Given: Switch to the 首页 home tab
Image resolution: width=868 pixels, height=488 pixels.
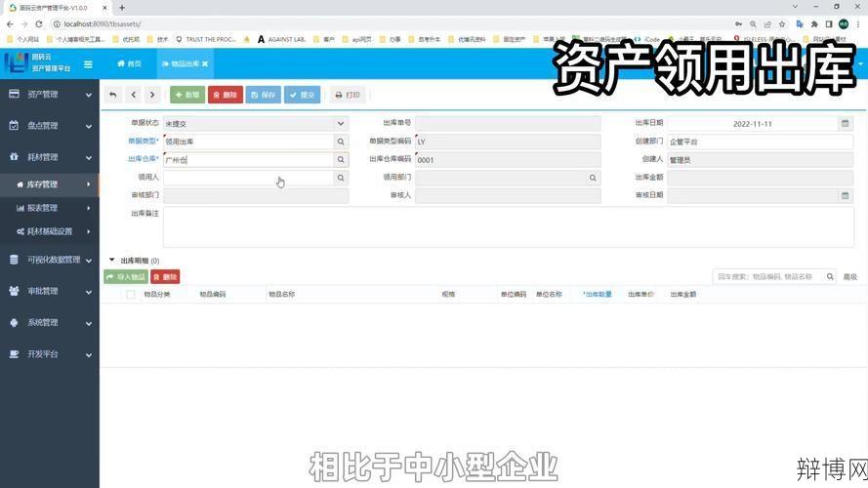Looking at the screenshot, I should click(129, 64).
